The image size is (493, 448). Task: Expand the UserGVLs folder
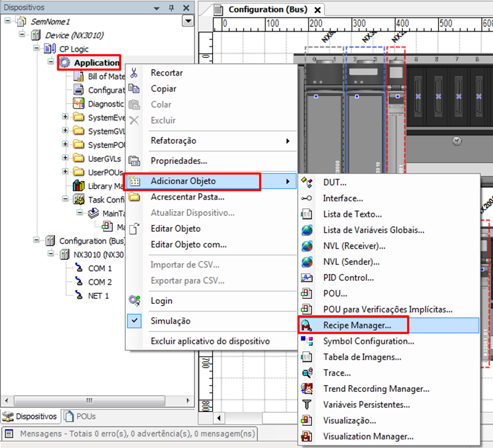65,159
